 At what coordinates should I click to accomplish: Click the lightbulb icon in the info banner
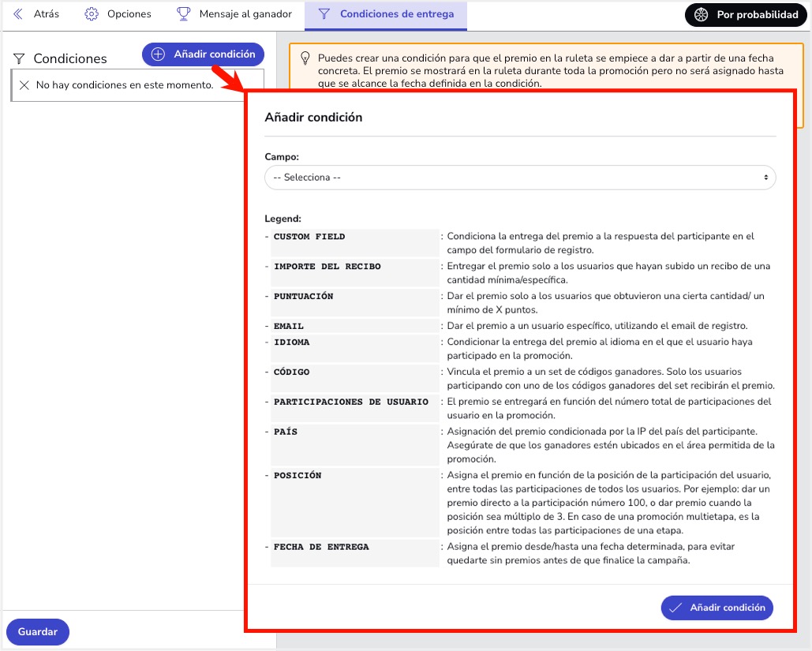305,58
